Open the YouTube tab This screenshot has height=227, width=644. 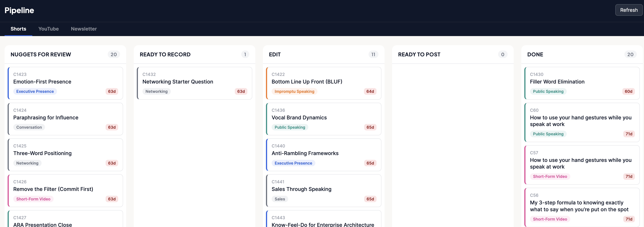tap(48, 29)
